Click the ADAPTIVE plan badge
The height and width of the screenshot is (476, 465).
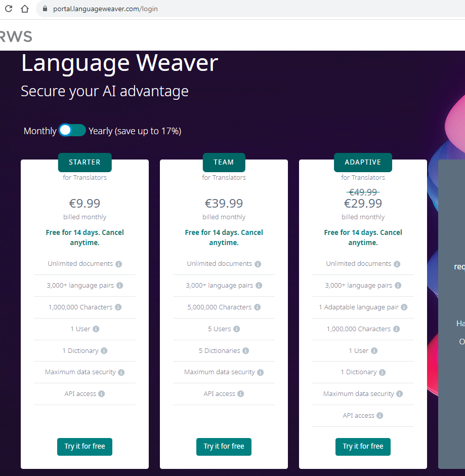click(x=363, y=162)
